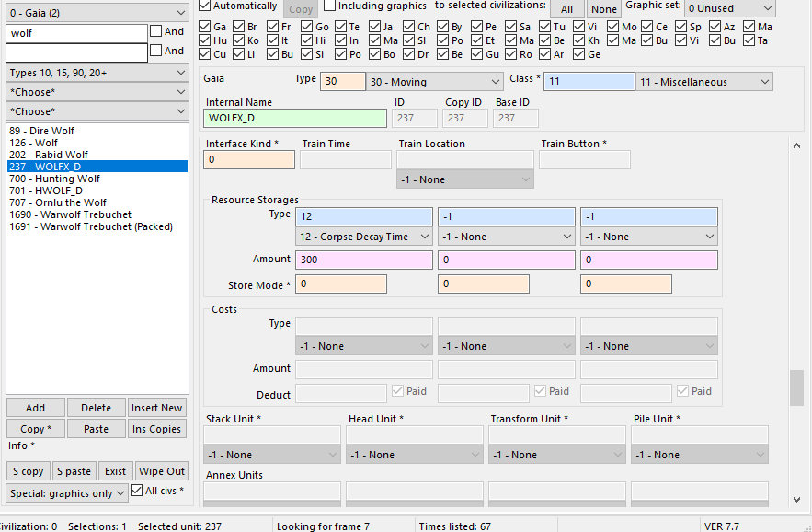Toggle the And checkbox beside the wolf search field

[x=156, y=31]
